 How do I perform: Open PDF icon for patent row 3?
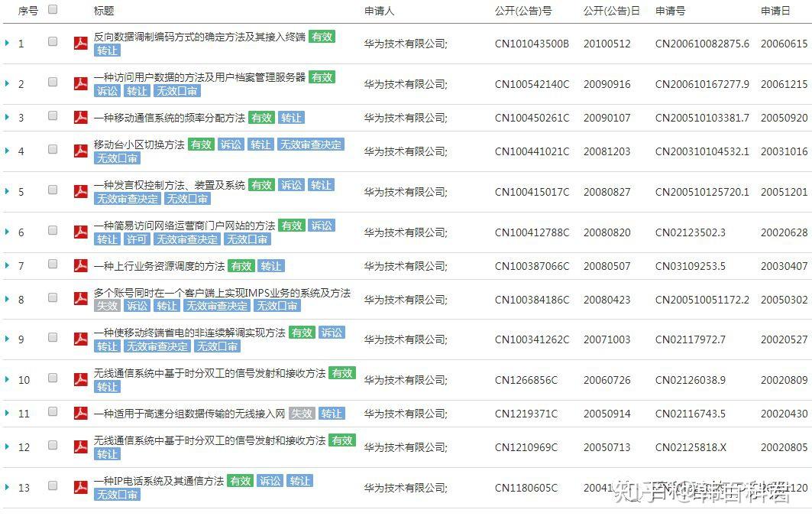(80, 117)
